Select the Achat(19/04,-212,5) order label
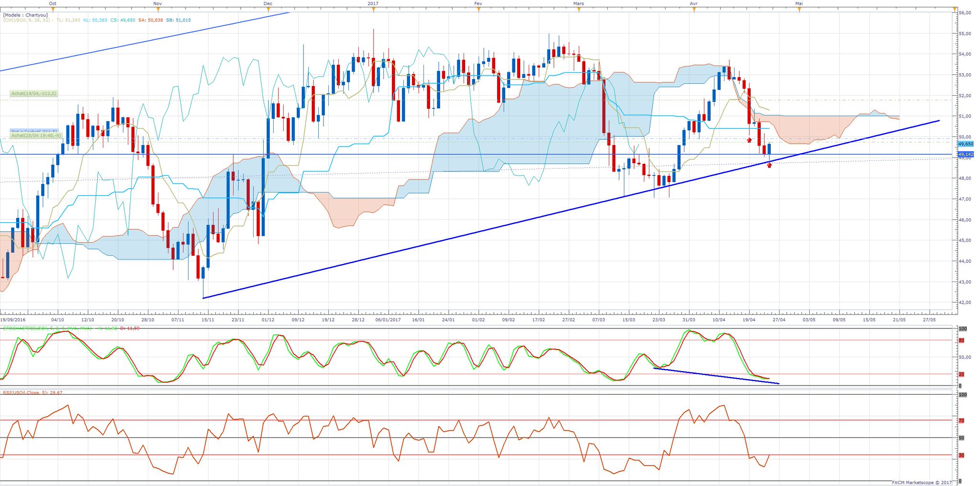 pyautogui.click(x=33, y=94)
